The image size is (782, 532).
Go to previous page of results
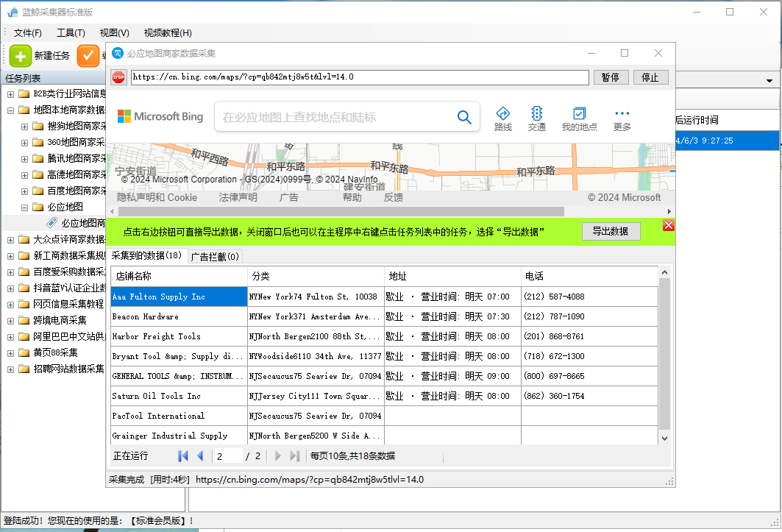pos(200,455)
